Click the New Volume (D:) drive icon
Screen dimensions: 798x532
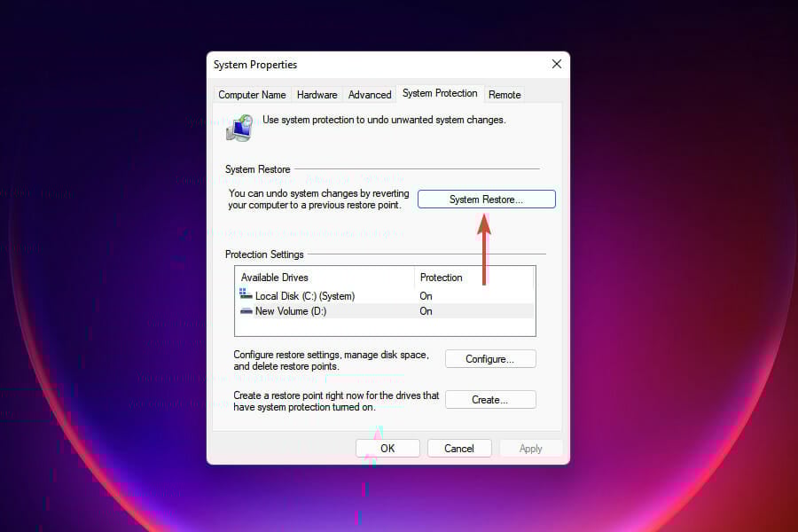point(246,310)
